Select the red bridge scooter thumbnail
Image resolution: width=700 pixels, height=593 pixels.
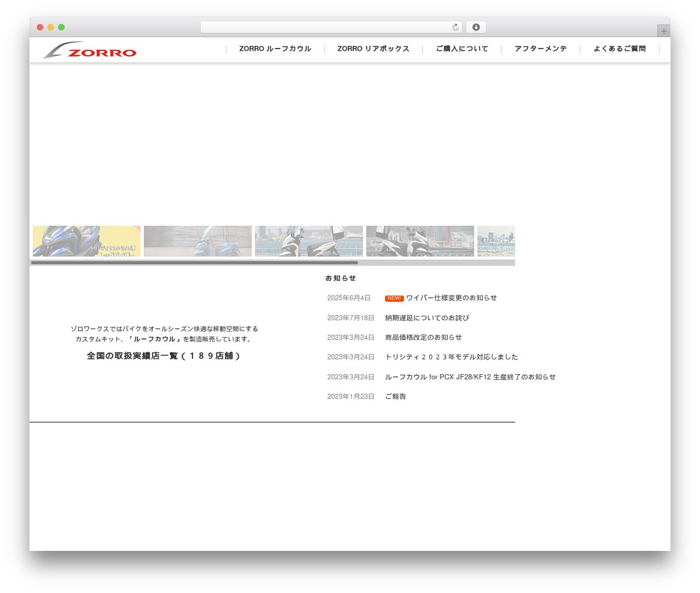420,241
